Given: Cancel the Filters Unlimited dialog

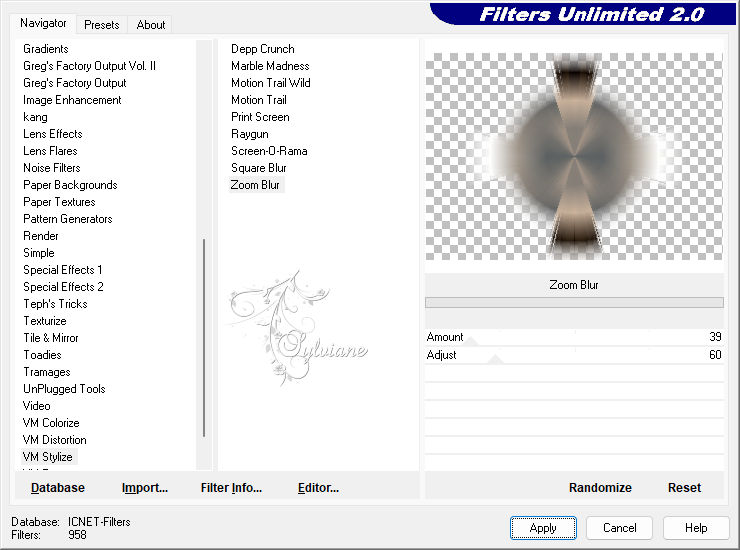Looking at the screenshot, I should point(619,528).
